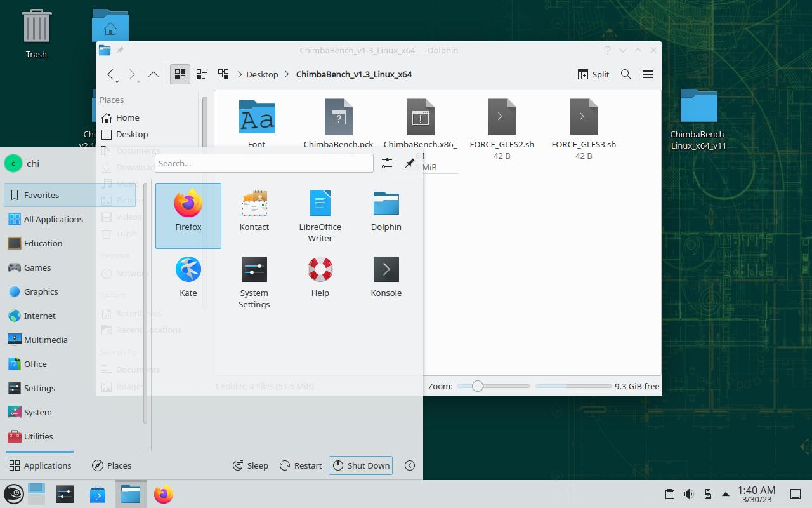Viewport: 812px width, 508px height.
Task: Switch to the Places tab in launcher
Action: 111,465
